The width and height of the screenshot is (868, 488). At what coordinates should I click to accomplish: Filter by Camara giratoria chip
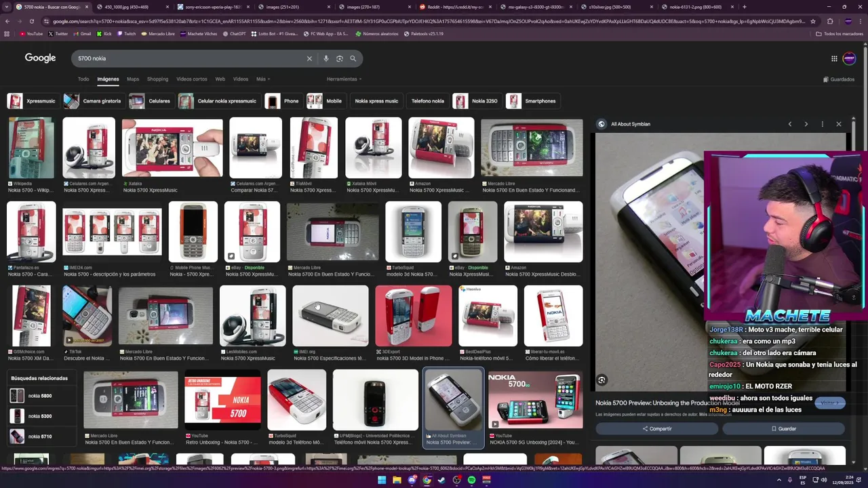(93, 101)
